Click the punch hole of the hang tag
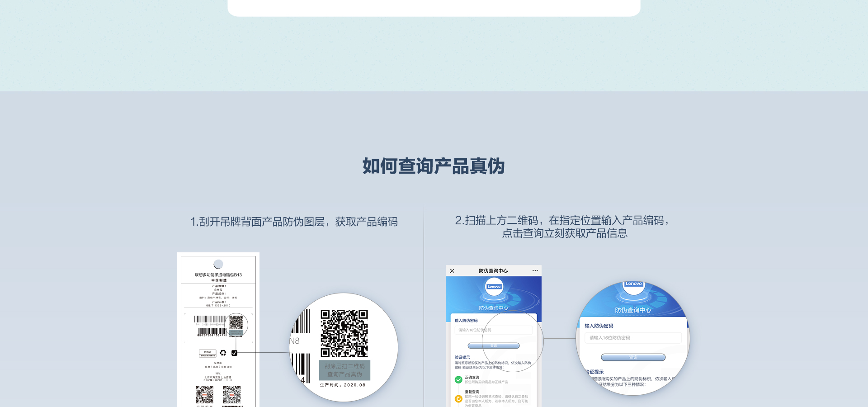The height and width of the screenshot is (407, 868). pyautogui.click(x=218, y=264)
